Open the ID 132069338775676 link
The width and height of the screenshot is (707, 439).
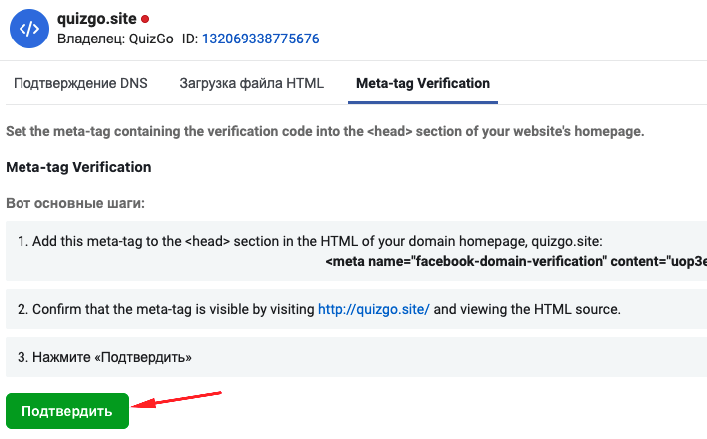point(260,39)
